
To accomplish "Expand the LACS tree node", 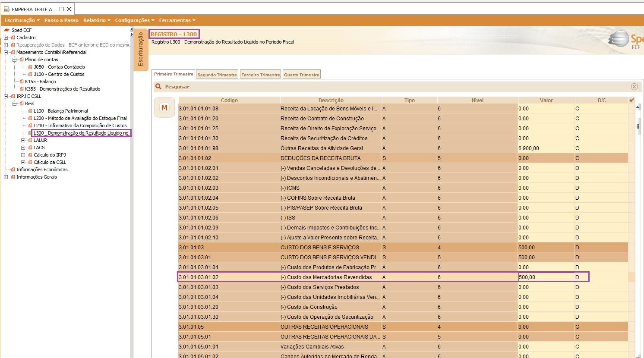I will tap(23, 148).
